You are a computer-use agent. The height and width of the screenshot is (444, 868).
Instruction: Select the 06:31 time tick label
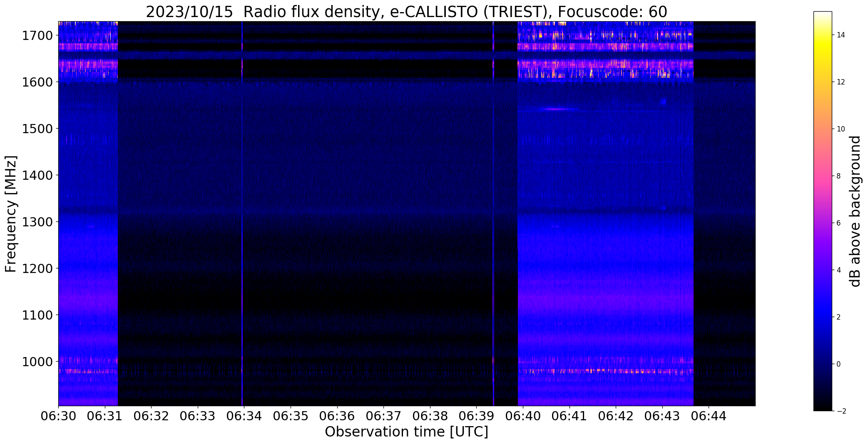[x=105, y=416]
